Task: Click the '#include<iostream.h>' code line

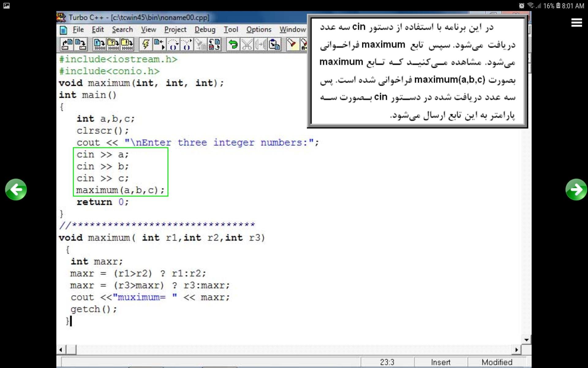Action: 118,59
